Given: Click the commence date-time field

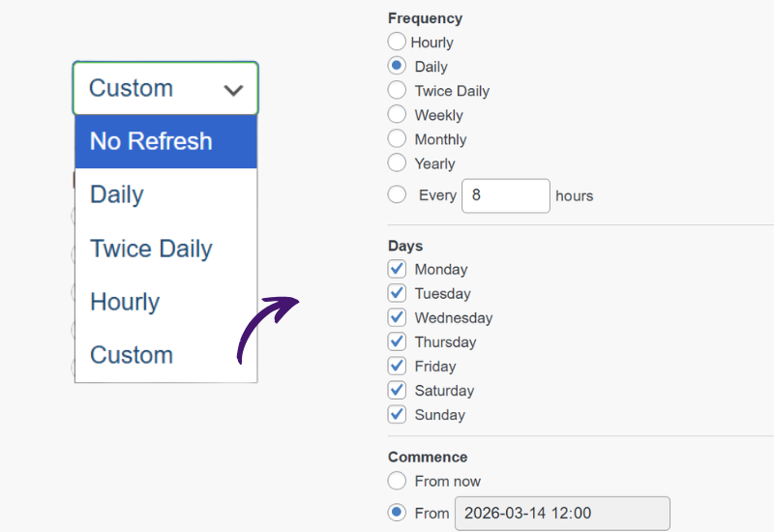Looking at the screenshot, I should (561, 513).
